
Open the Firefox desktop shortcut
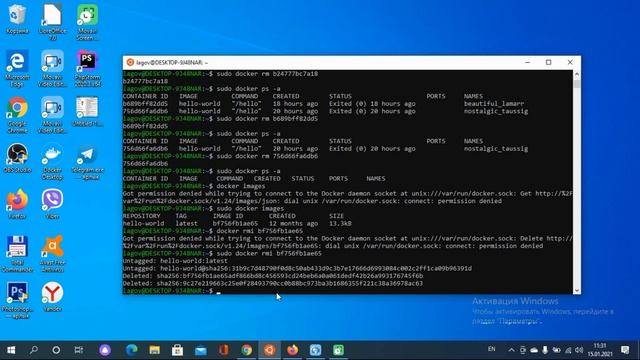(x=17, y=204)
